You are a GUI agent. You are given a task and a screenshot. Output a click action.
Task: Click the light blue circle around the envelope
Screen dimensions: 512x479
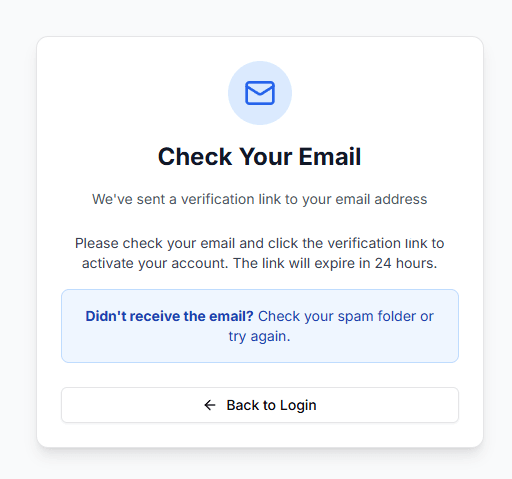[x=260, y=93]
